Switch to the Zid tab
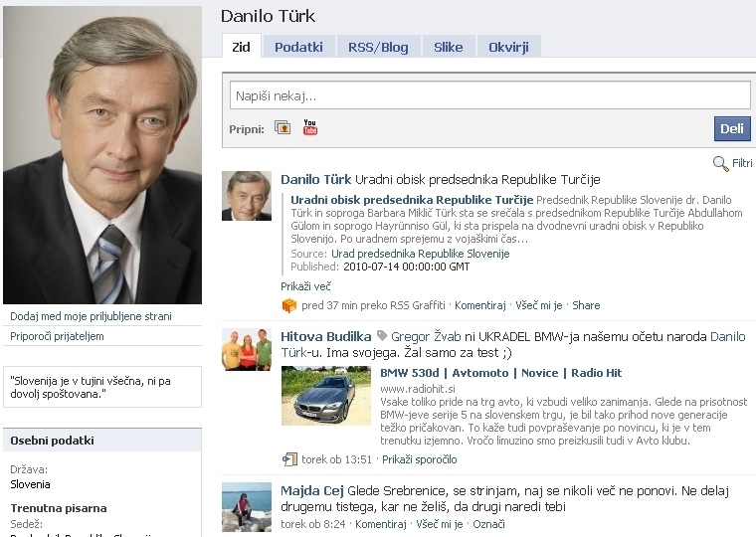This screenshot has width=756, height=537. 241,48
